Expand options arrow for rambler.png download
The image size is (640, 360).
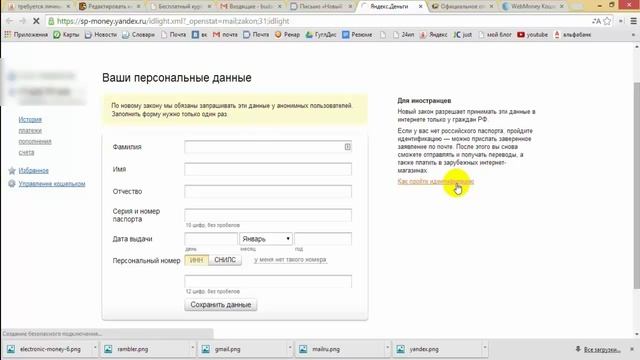tap(192, 349)
